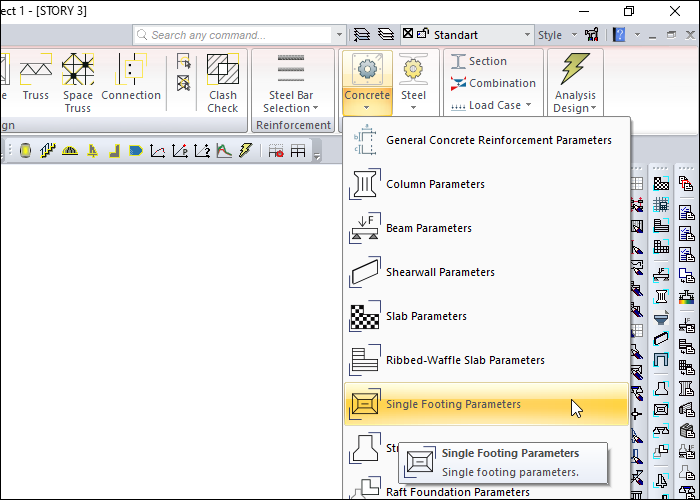
Task: Click the second layer stack icon beside search
Action: (x=386, y=34)
